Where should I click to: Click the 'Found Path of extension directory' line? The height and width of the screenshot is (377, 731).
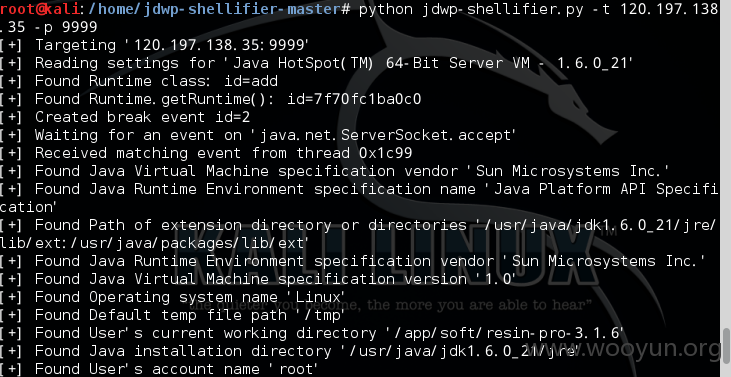358,225
